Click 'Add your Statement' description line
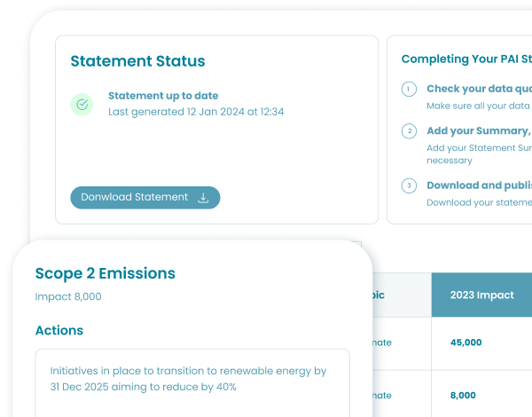The width and height of the screenshot is (532, 417). 479,148
